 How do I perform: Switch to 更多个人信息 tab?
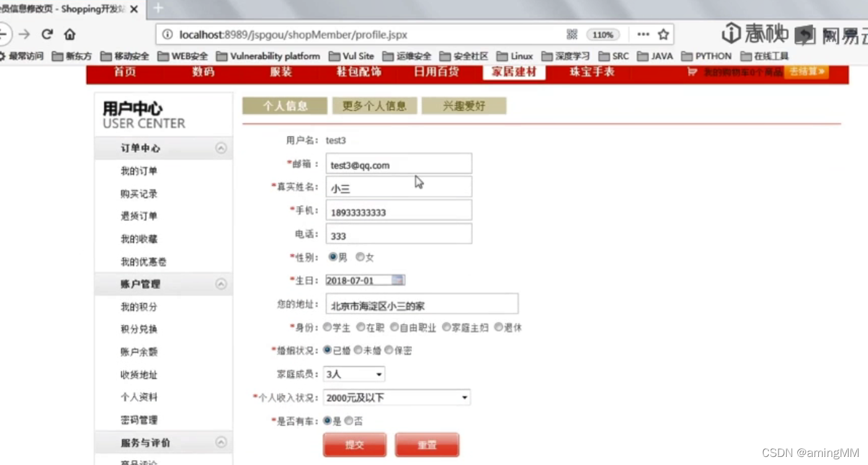click(374, 106)
